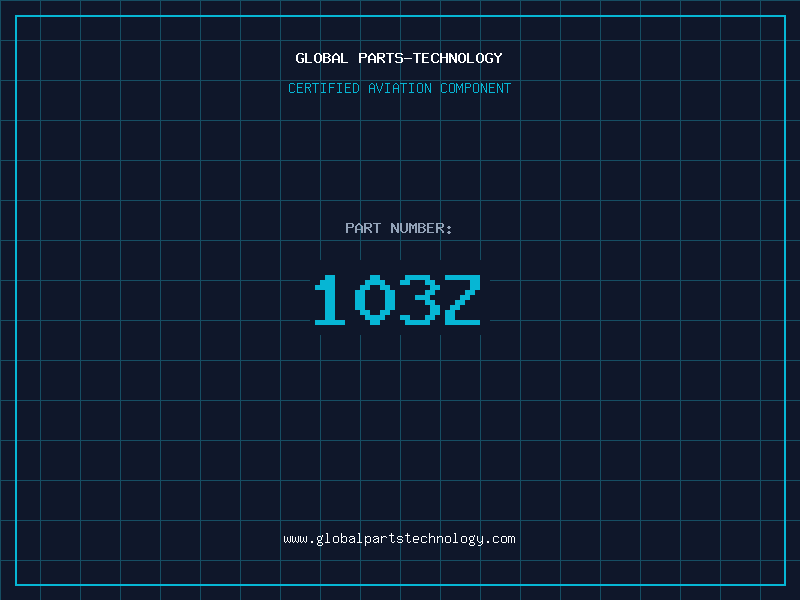Image resolution: width=800 pixels, height=600 pixels.
Task: Click the www prefix of the URL
Action: [x=295, y=539]
